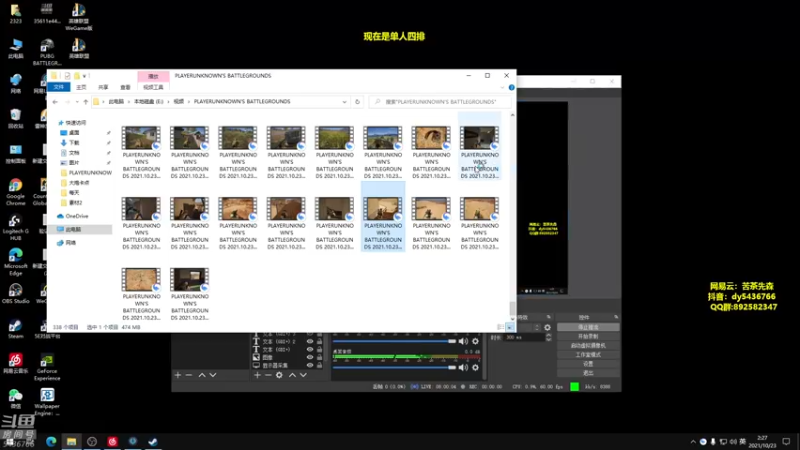800x450 pixels.
Task: Switch to details view icon in File Explorer status bar
Action: click(501, 327)
